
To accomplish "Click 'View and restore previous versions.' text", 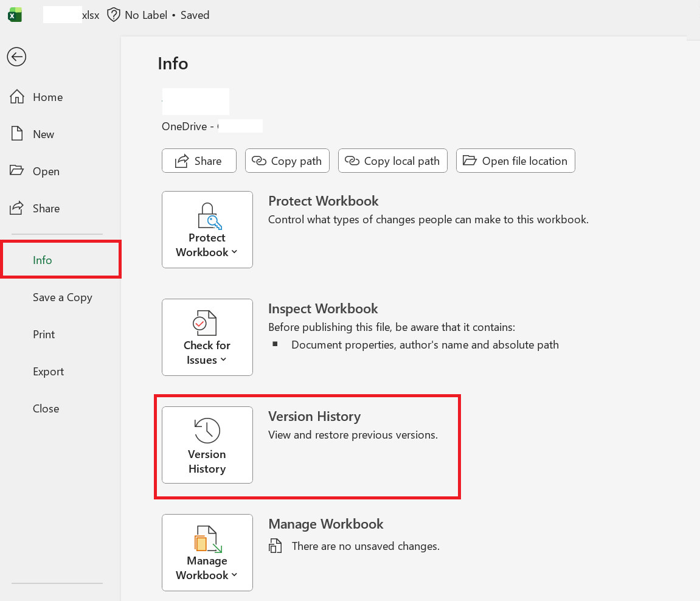I will [x=353, y=435].
